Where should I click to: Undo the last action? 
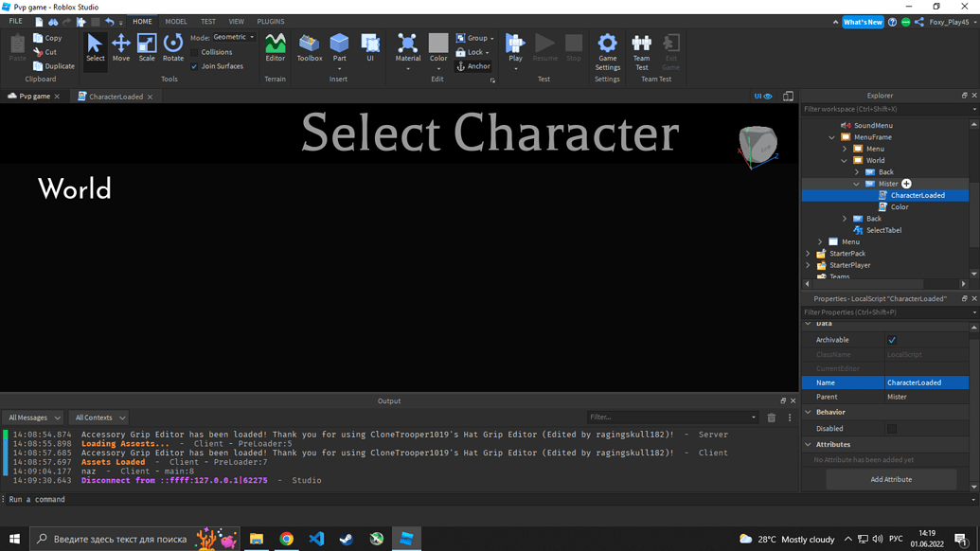[110, 22]
